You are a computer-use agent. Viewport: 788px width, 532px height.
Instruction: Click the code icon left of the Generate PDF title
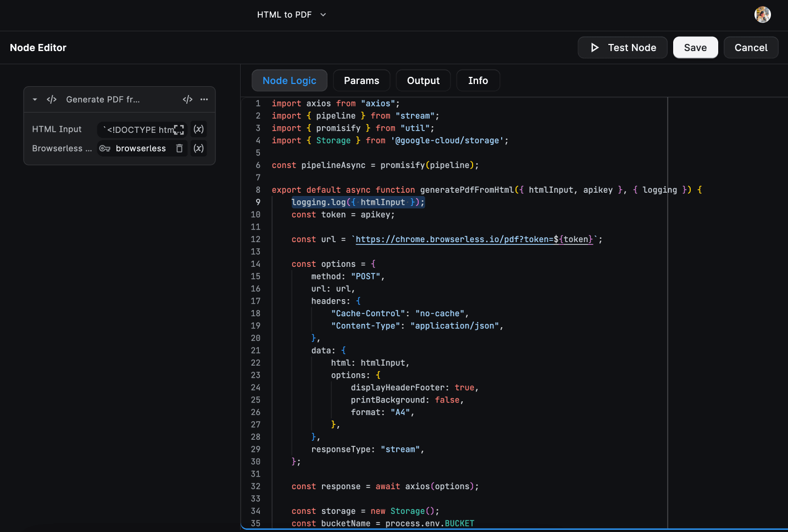pyautogui.click(x=52, y=99)
